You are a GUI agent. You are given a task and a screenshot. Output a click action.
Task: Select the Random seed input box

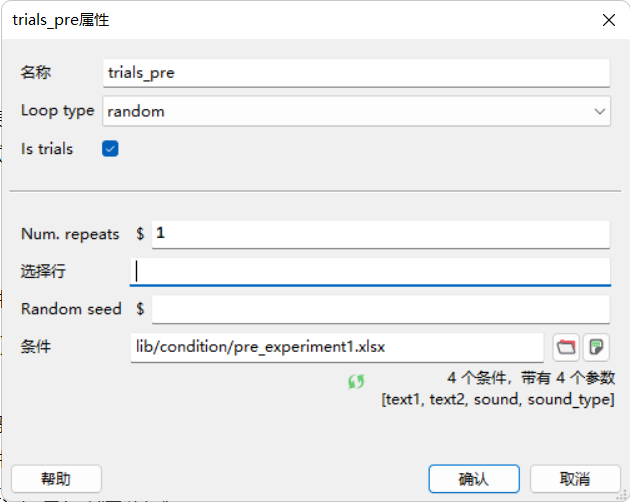(381, 309)
